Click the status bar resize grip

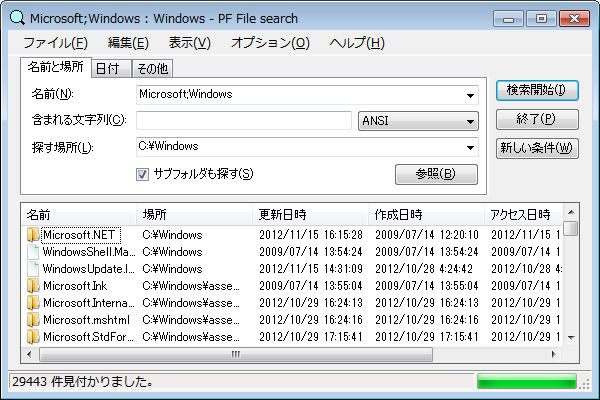(584, 384)
